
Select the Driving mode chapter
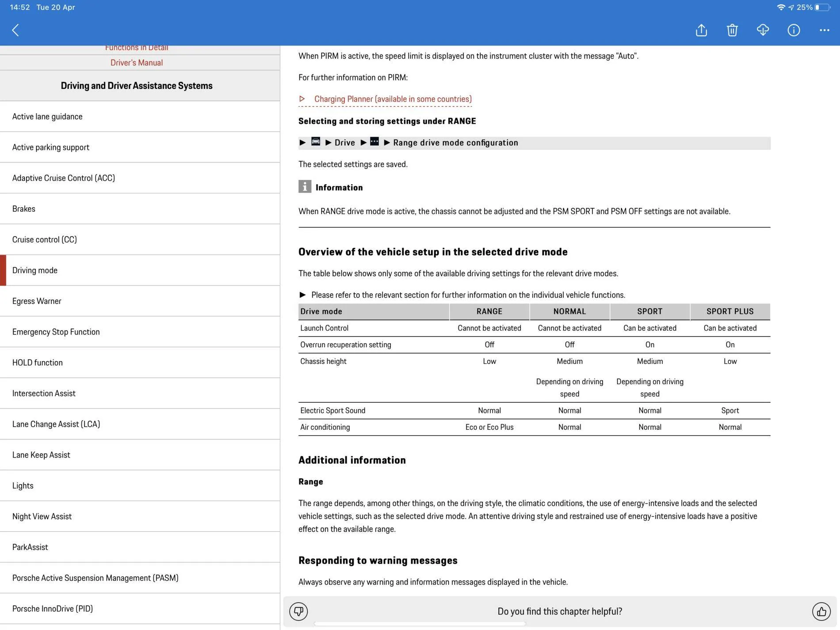pos(140,270)
